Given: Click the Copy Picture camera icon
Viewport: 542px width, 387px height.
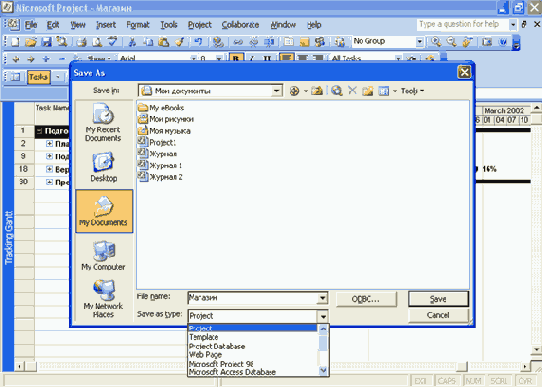Looking at the screenshot, I should pyautogui.click(x=487, y=42).
